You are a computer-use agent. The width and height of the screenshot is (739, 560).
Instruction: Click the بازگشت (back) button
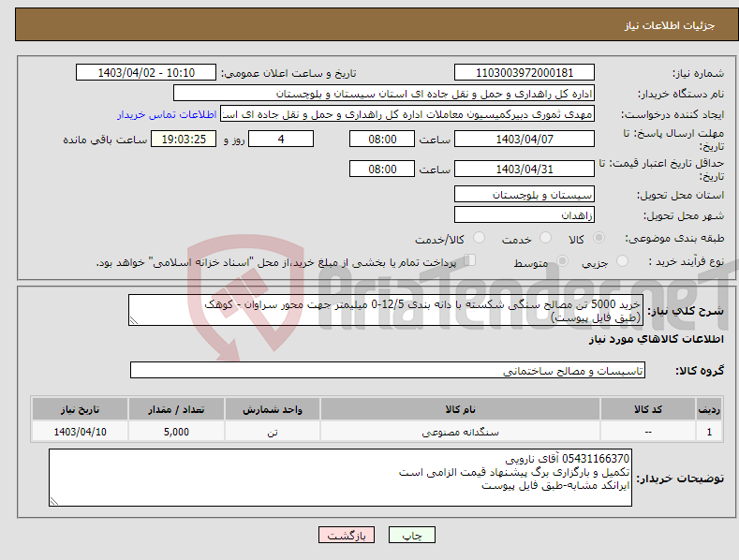tap(347, 536)
